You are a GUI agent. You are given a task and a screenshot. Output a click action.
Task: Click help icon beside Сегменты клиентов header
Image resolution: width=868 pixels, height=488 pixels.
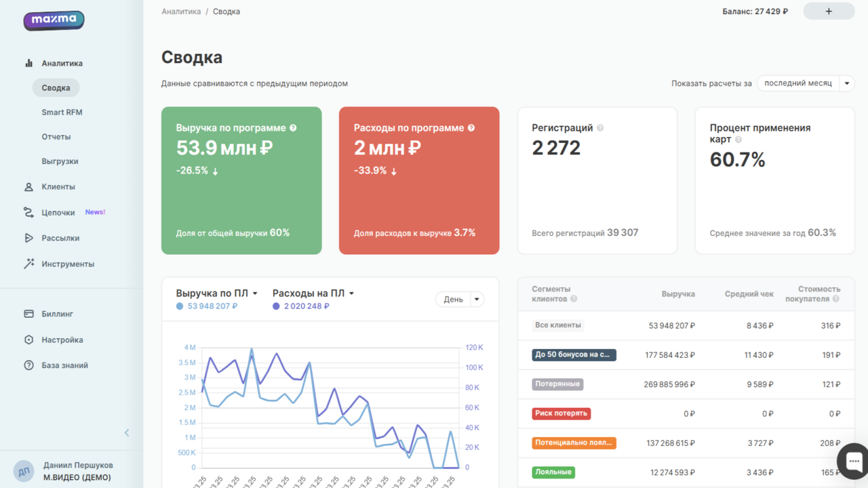574,299
